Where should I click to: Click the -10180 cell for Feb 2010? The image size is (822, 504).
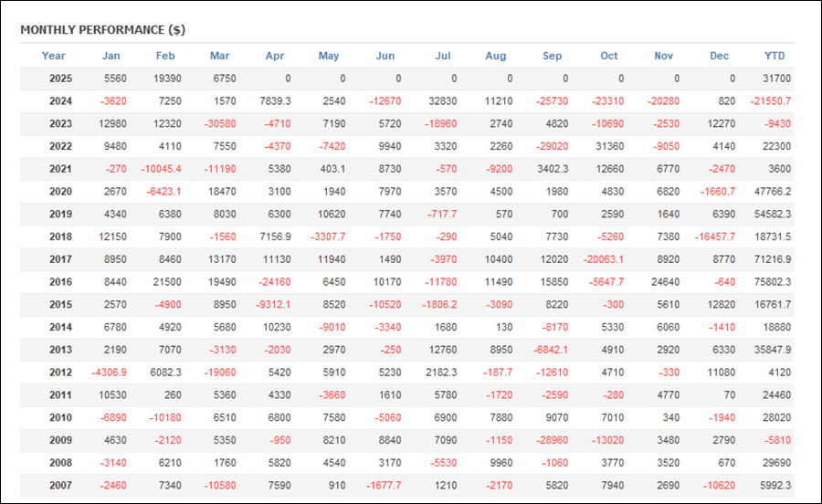point(165,417)
